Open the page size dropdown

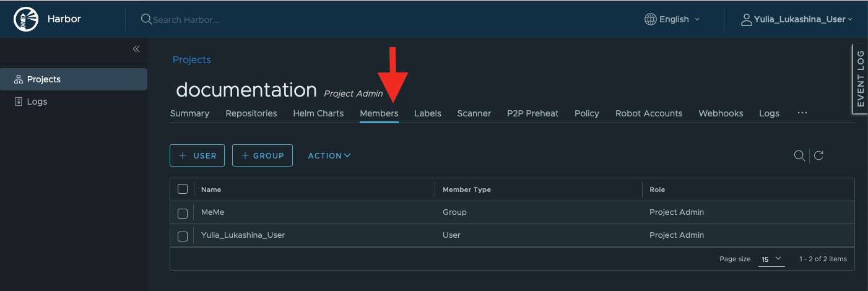[771, 259]
